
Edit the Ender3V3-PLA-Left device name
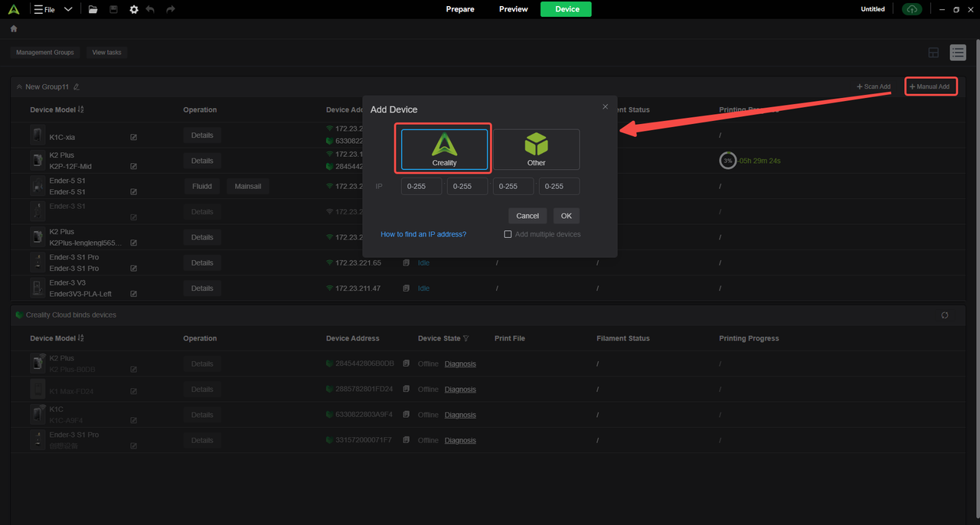click(x=133, y=294)
